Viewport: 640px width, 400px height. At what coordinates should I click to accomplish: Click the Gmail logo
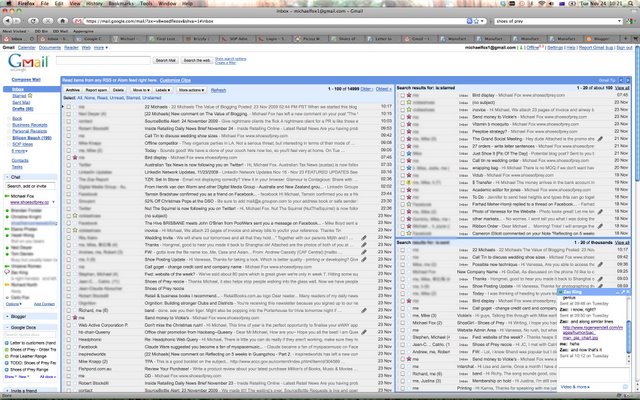coord(28,62)
